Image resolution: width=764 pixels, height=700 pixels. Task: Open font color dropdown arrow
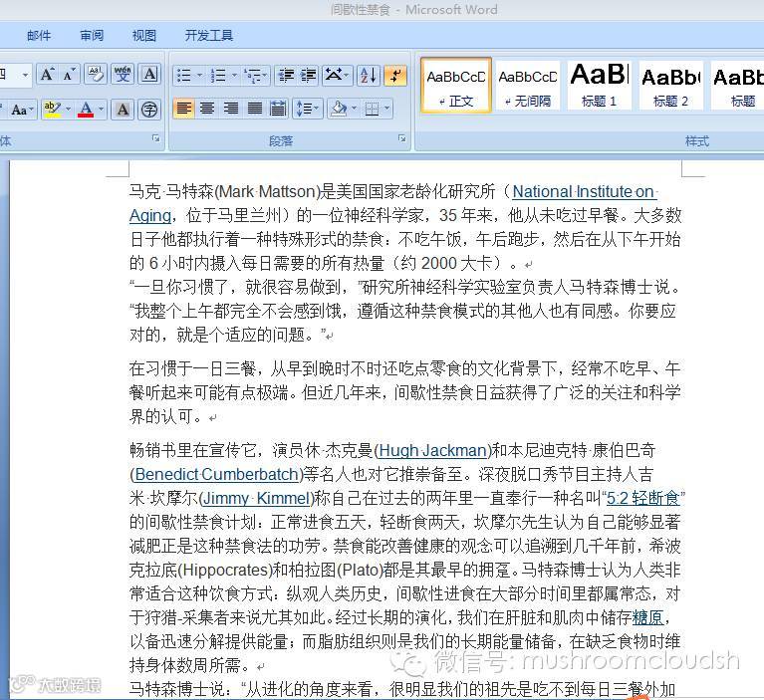pyautogui.click(x=102, y=110)
